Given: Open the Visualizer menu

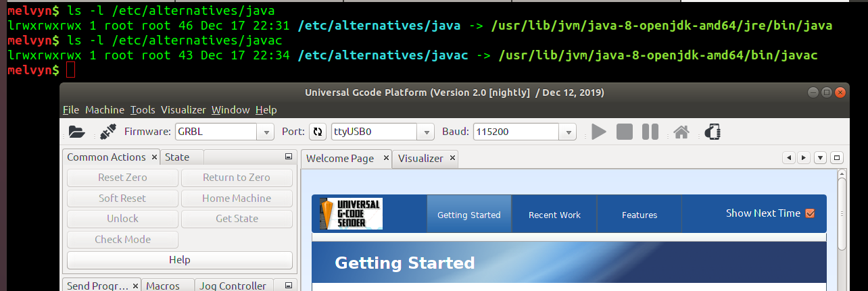Looking at the screenshot, I should coord(183,109).
